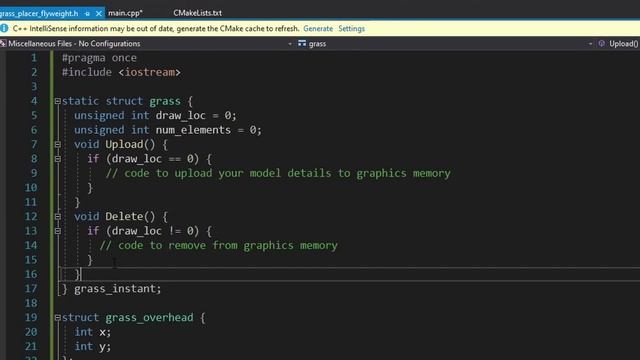Switch to the main.cpp* tab
The height and width of the screenshot is (360, 640).
pos(125,13)
